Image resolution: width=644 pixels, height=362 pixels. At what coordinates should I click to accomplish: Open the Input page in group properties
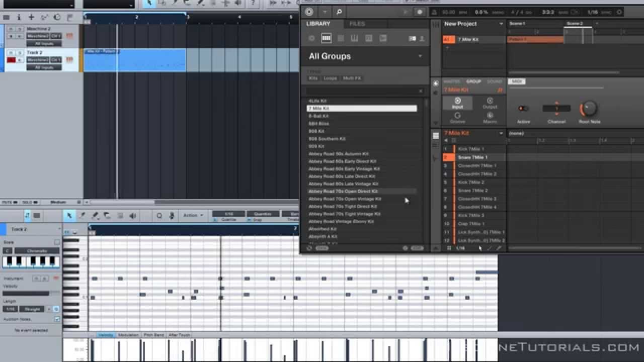pos(457,103)
